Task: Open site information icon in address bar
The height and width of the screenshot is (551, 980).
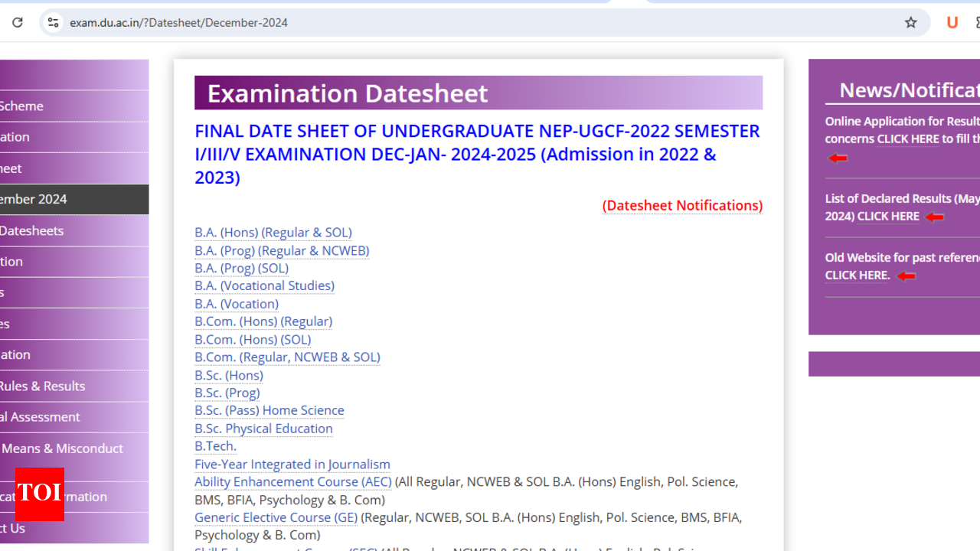Action: 53,23
